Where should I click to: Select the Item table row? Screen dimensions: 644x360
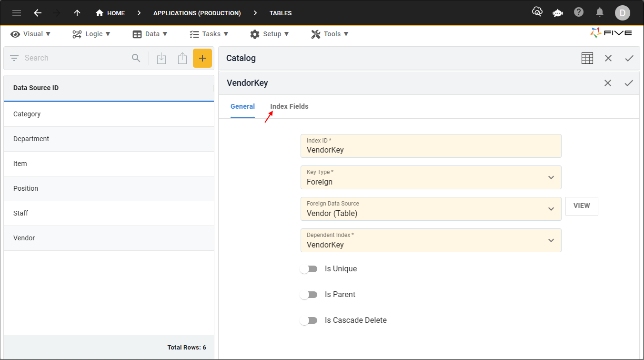[109, 164]
